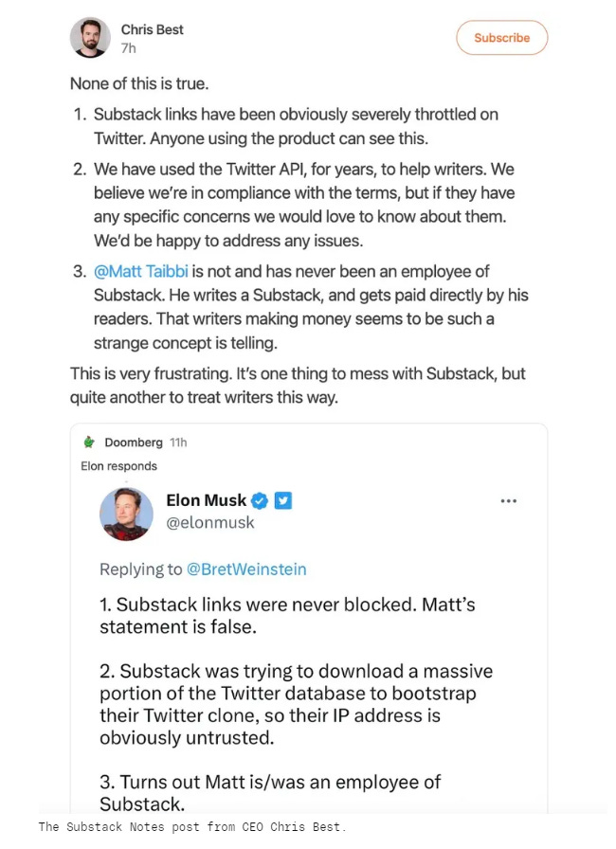Click the 7h post timestamp
The height and width of the screenshot is (849, 616).
pos(128,47)
